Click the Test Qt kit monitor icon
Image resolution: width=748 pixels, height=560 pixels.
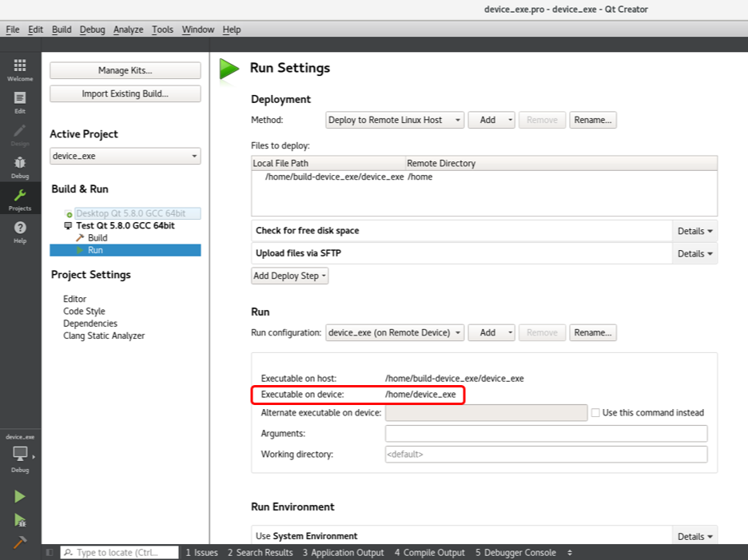[68, 225]
